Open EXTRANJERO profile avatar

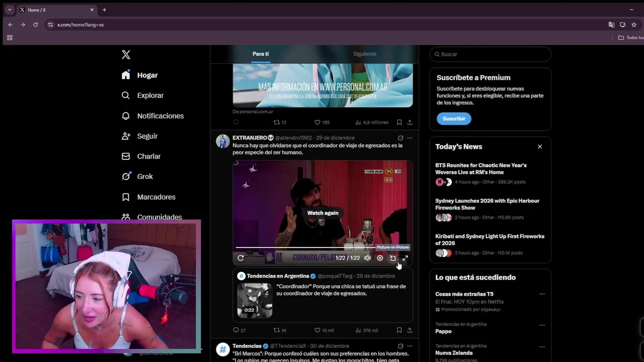[x=223, y=141]
